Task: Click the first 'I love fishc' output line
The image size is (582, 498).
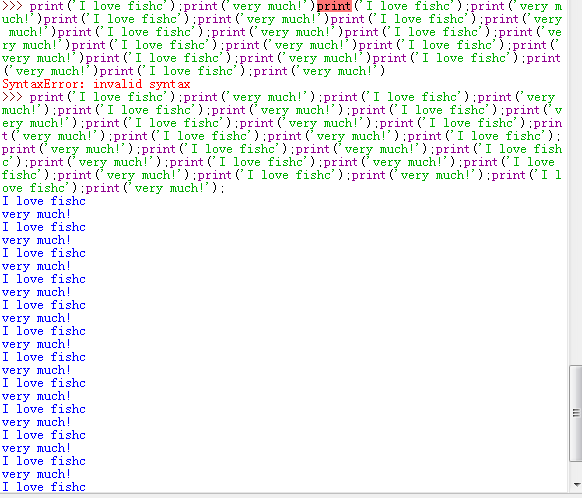Action: click(44, 201)
